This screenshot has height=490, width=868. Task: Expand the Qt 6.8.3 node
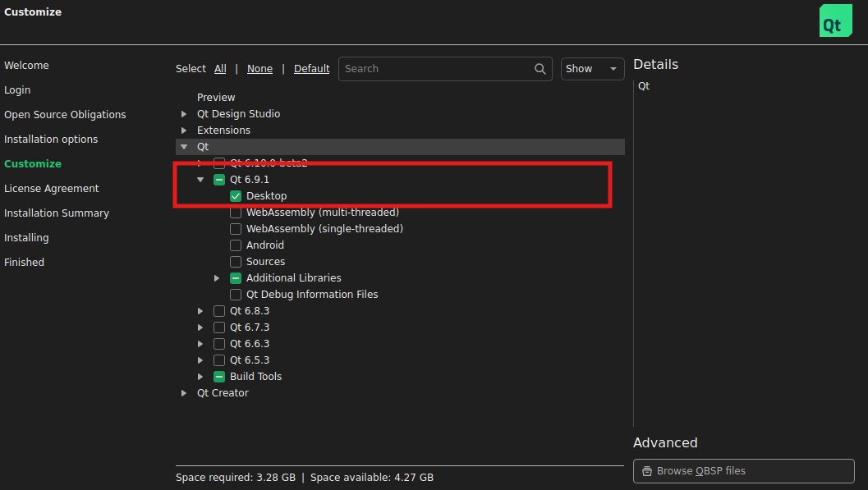[200, 311]
